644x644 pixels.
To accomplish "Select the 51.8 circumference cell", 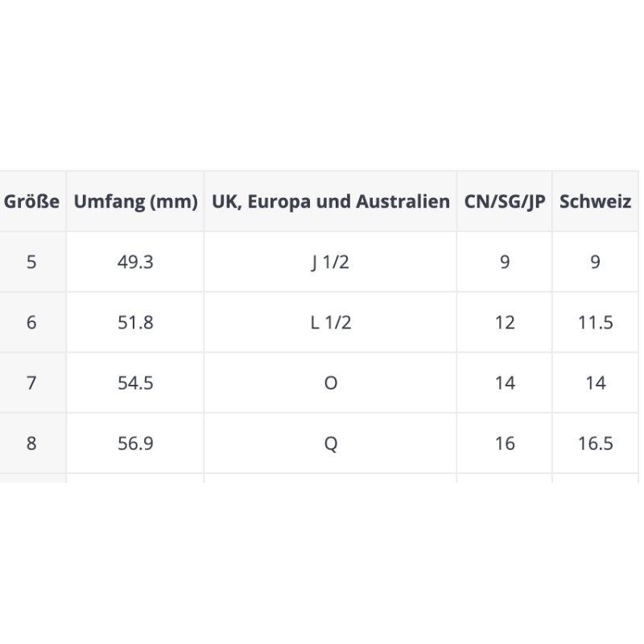I will [135, 322].
